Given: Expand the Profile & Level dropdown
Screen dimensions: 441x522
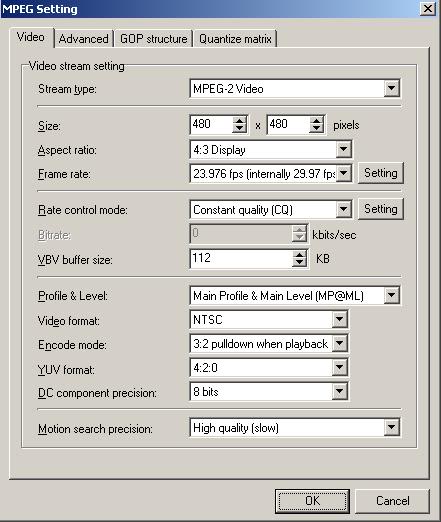Looking at the screenshot, I should 391,295.
